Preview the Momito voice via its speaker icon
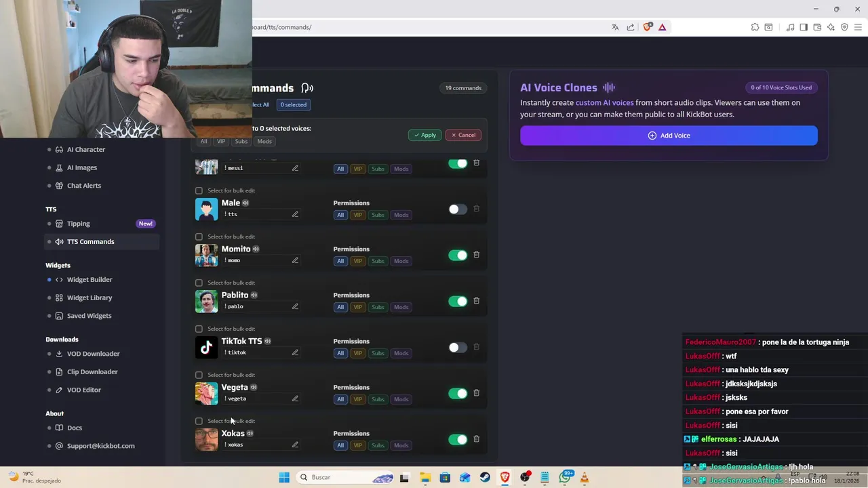The width and height of the screenshot is (868, 488). click(x=256, y=249)
